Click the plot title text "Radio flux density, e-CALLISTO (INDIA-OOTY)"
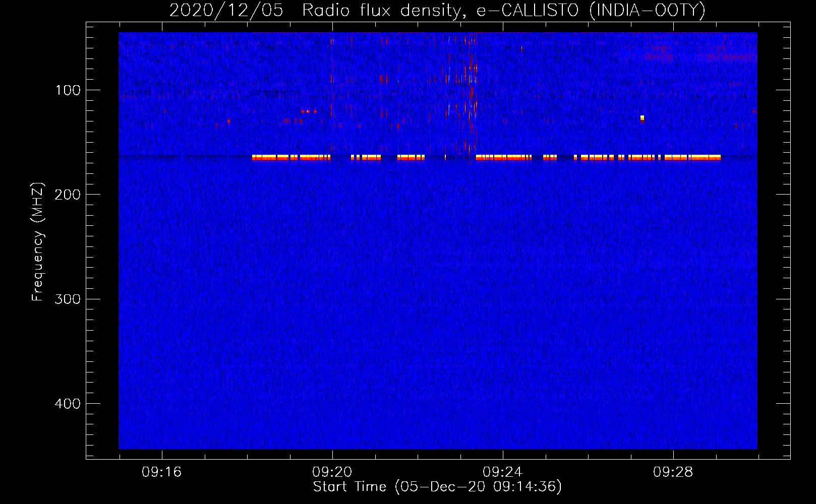The width and height of the screenshot is (816, 504). click(x=503, y=10)
